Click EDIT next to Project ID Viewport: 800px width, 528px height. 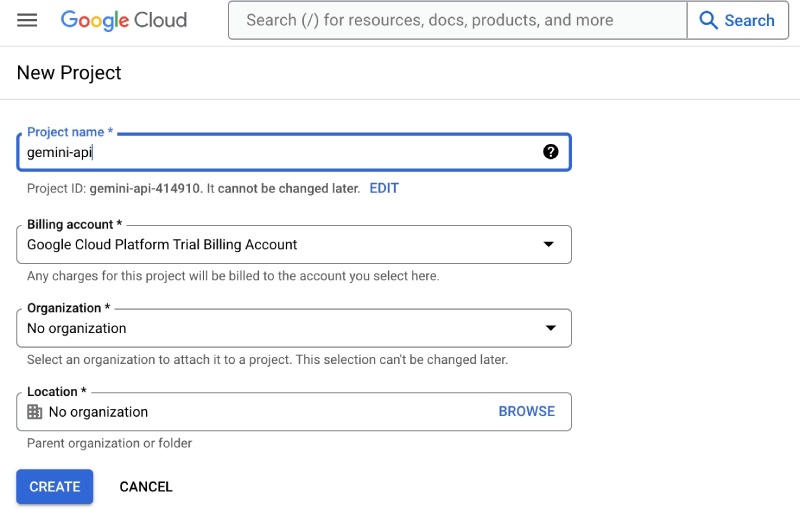point(384,188)
